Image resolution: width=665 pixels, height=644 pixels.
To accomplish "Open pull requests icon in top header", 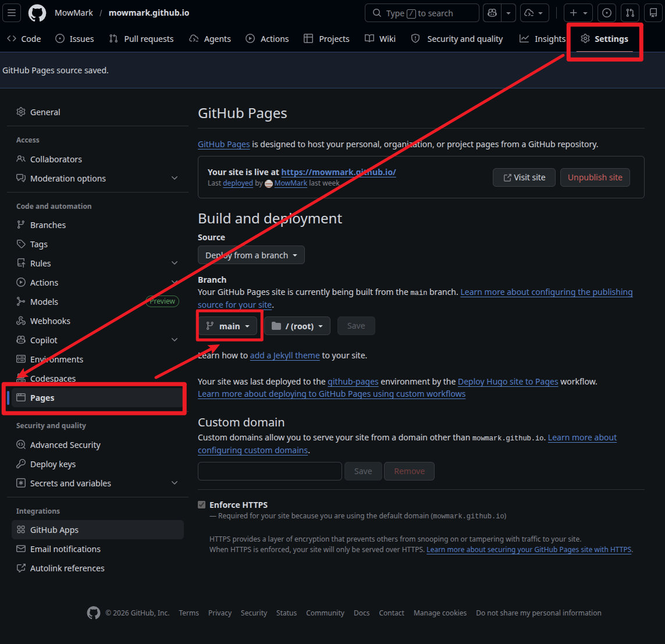I will pos(630,13).
